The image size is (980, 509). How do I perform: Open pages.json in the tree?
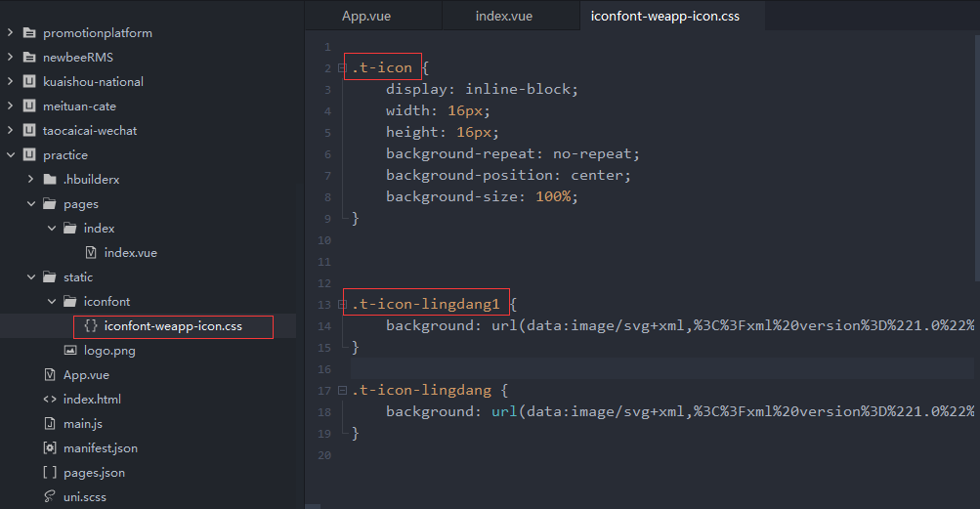click(x=94, y=472)
